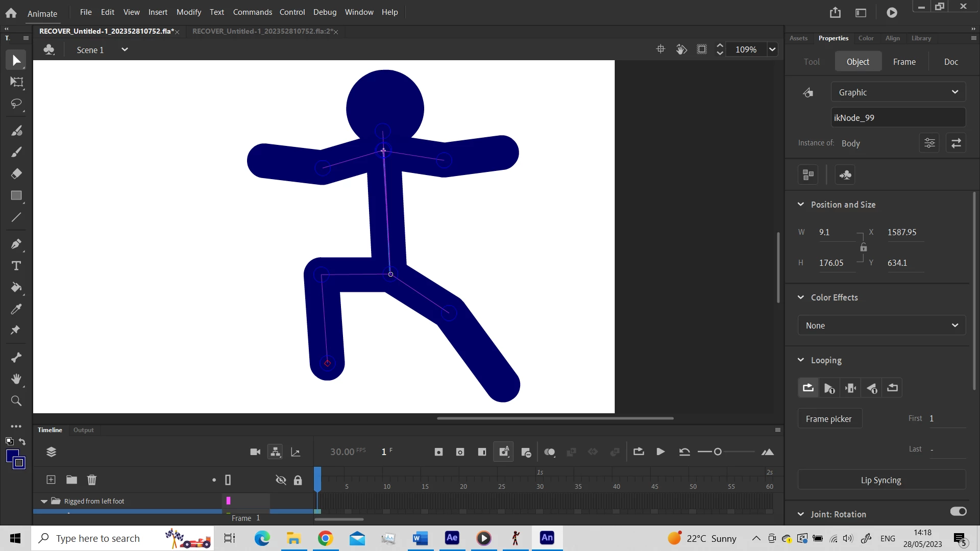Toggle all layers visibility eye icon

point(281,480)
